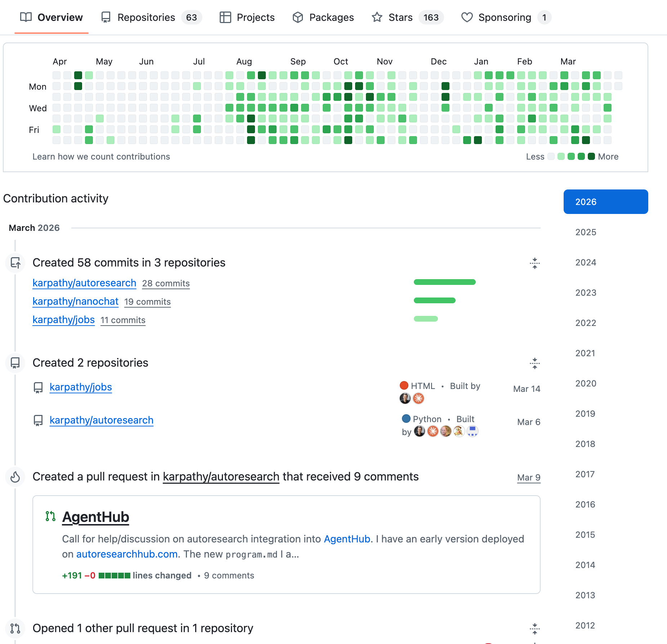The width and height of the screenshot is (667, 644).
Task: Collapse the Opened 1 other pull request section
Action: (535, 629)
